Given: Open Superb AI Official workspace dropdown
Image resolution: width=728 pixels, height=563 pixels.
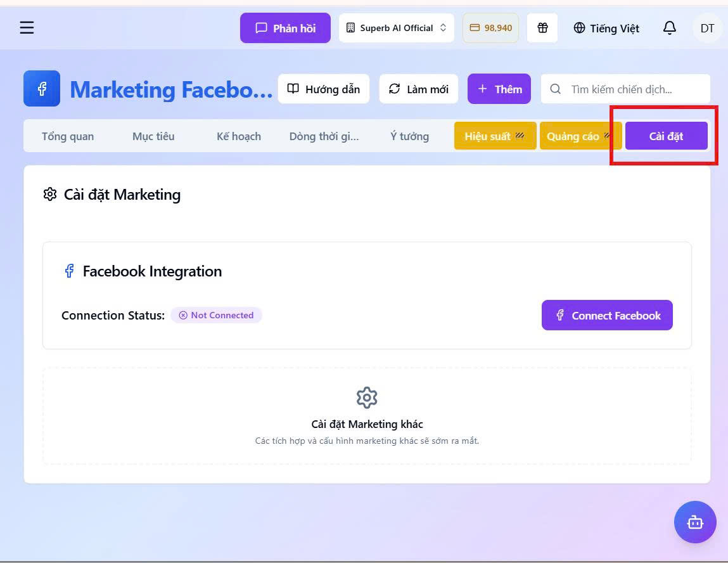Looking at the screenshot, I should [x=397, y=28].
